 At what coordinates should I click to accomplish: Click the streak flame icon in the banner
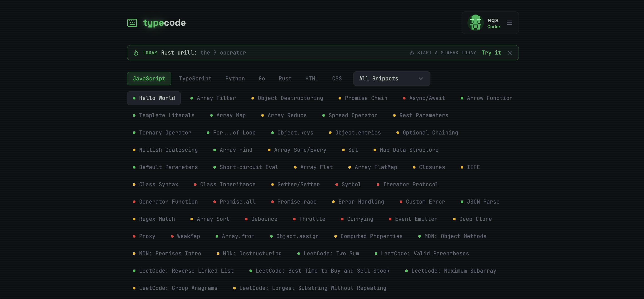coord(412,52)
